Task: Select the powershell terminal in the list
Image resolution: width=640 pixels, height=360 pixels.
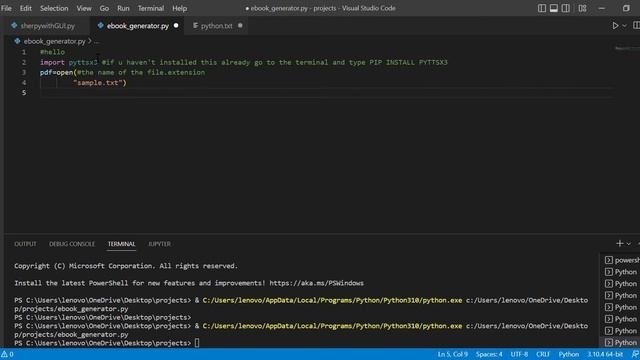Action: (x=622, y=260)
